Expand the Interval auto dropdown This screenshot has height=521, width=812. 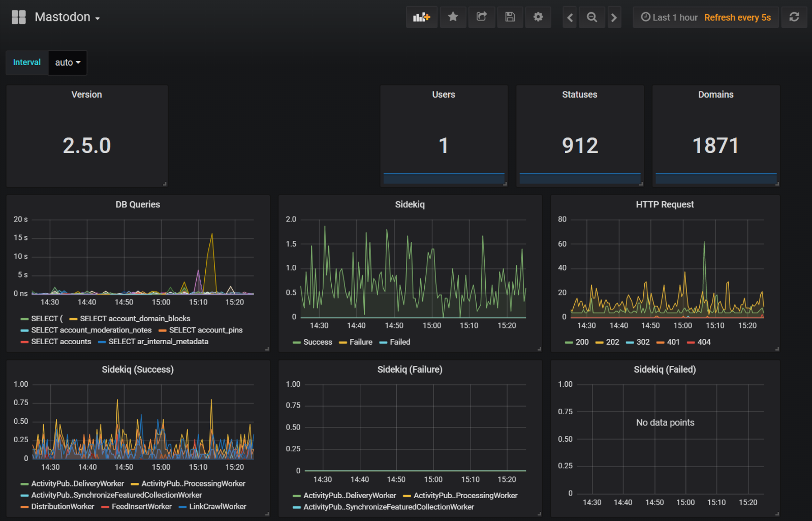68,63
